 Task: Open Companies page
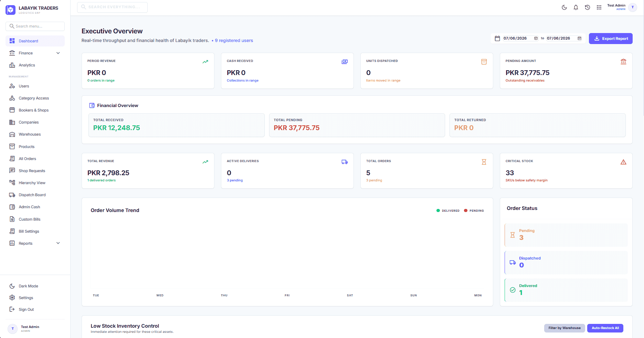35,122
